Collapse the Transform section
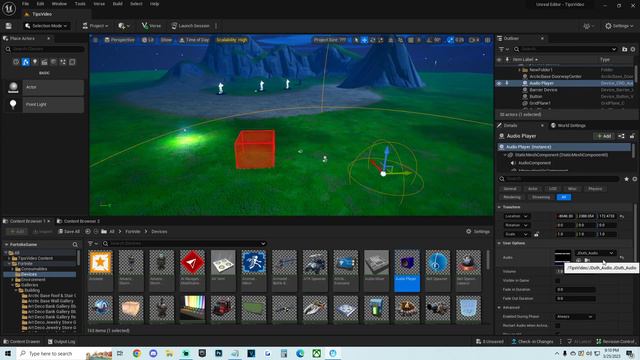 click(x=499, y=207)
